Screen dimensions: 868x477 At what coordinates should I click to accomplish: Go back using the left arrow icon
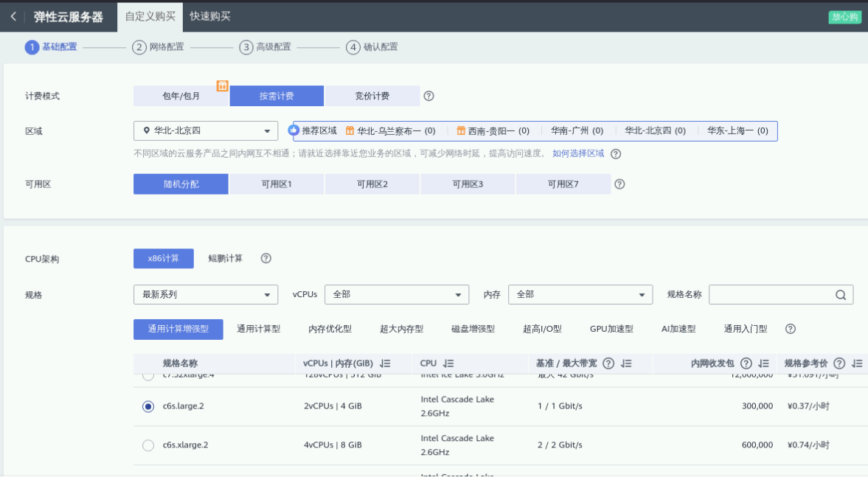pos(13,17)
